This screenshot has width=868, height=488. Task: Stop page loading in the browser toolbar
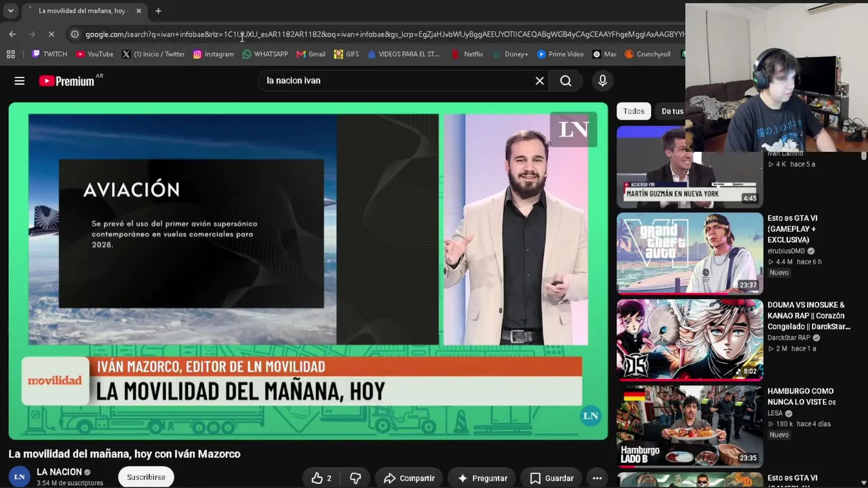point(52,34)
